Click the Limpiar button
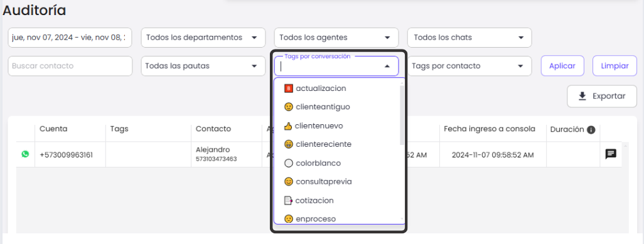644x244 pixels. coord(614,66)
